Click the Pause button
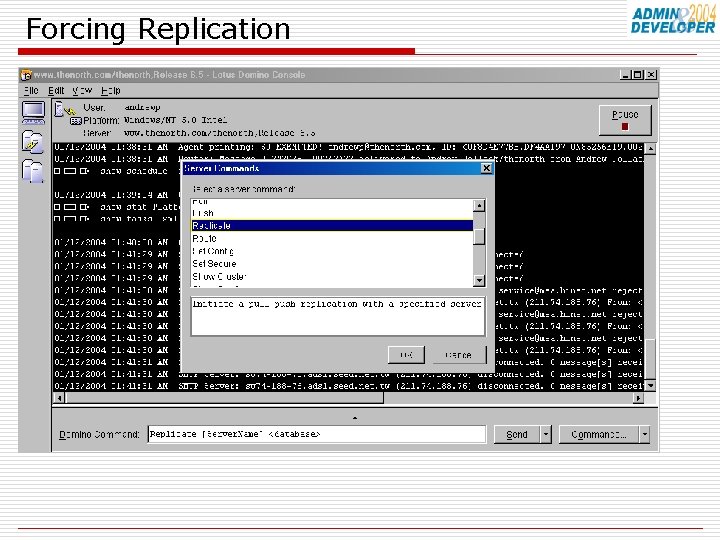This screenshot has width=720, height=540. 625,120
